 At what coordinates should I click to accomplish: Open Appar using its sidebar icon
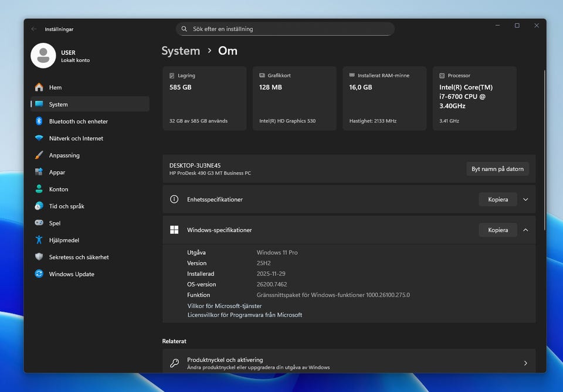[x=39, y=172]
